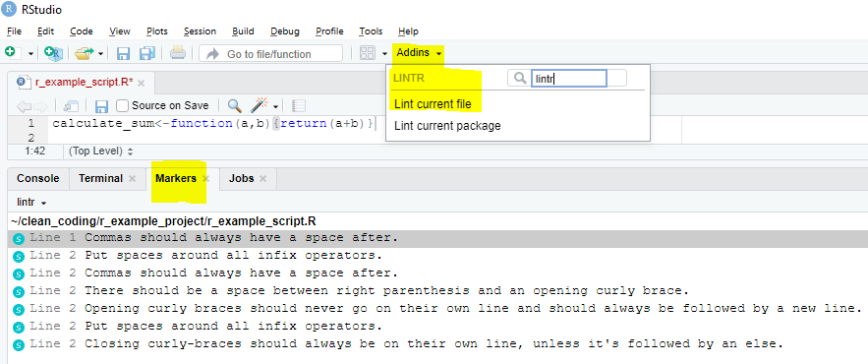The width and height of the screenshot is (868, 364).
Task: Click the magic wand code tools icon
Action: [260, 104]
